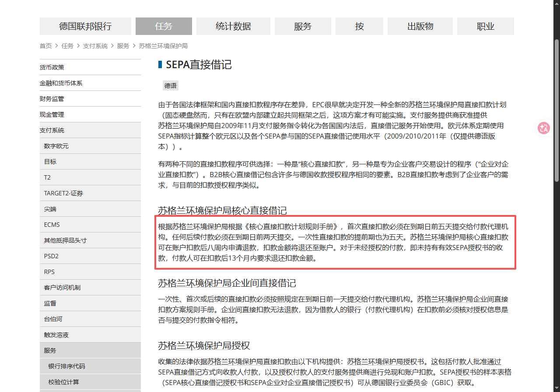The width and height of the screenshot is (560, 392).
Task: Click the 任务 breadcrumb link
Action: 67,46
